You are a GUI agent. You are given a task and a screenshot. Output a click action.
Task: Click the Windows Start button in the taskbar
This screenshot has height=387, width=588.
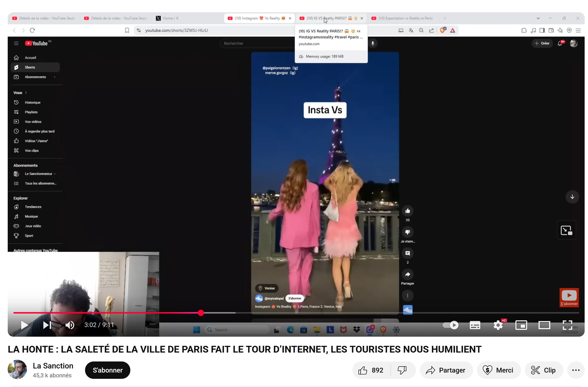coord(197,330)
